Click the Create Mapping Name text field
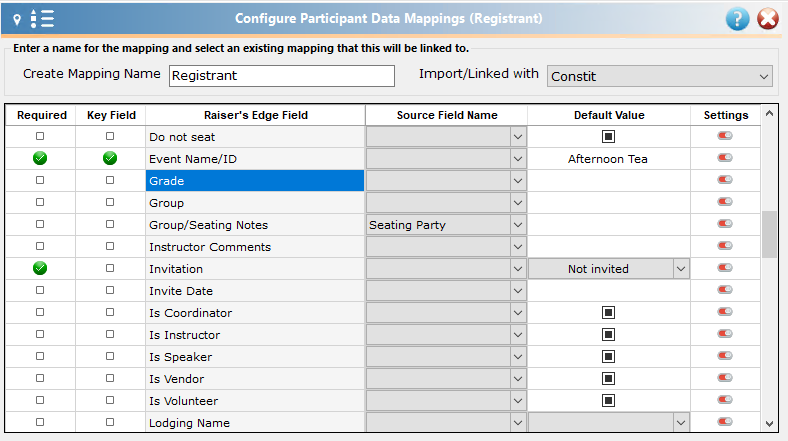The width and height of the screenshot is (788, 441). tap(281, 76)
